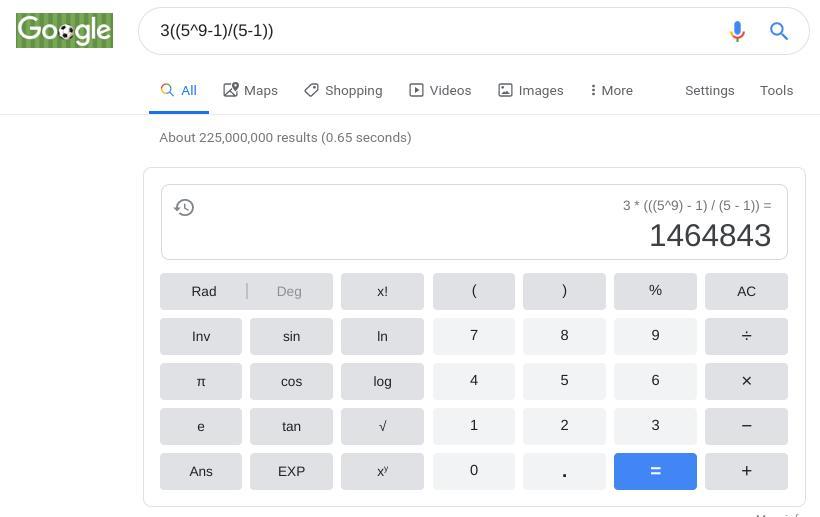Open the Settings menu
Viewport: 820px width, 517px height.
pyautogui.click(x=710, y=90)
